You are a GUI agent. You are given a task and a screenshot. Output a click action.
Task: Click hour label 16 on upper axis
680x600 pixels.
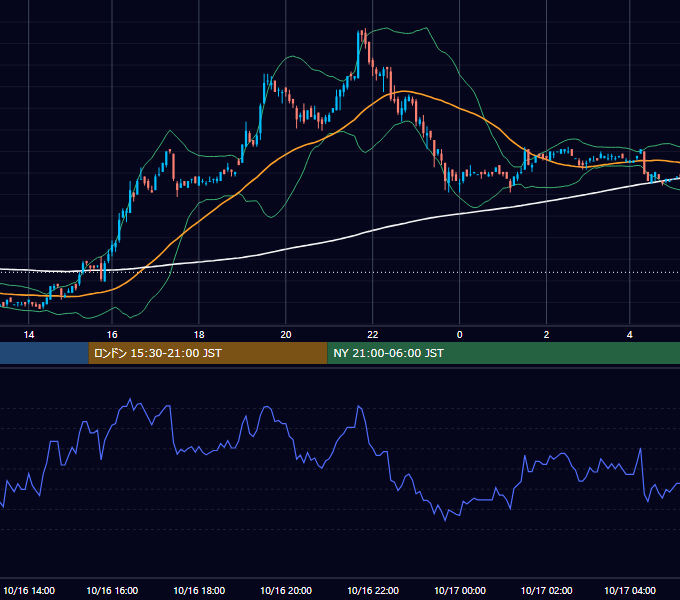[112, 335]
